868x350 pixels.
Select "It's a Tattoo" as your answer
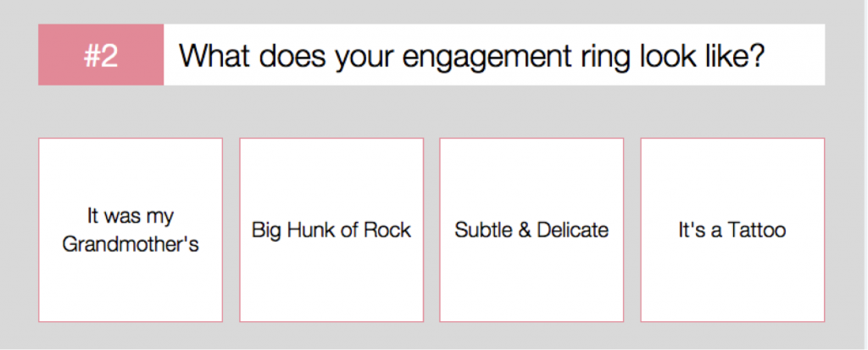(x=732, y=230)
